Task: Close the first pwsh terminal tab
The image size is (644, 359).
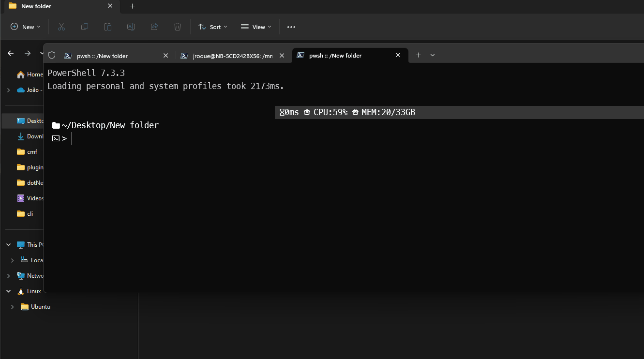Action: 165,55
